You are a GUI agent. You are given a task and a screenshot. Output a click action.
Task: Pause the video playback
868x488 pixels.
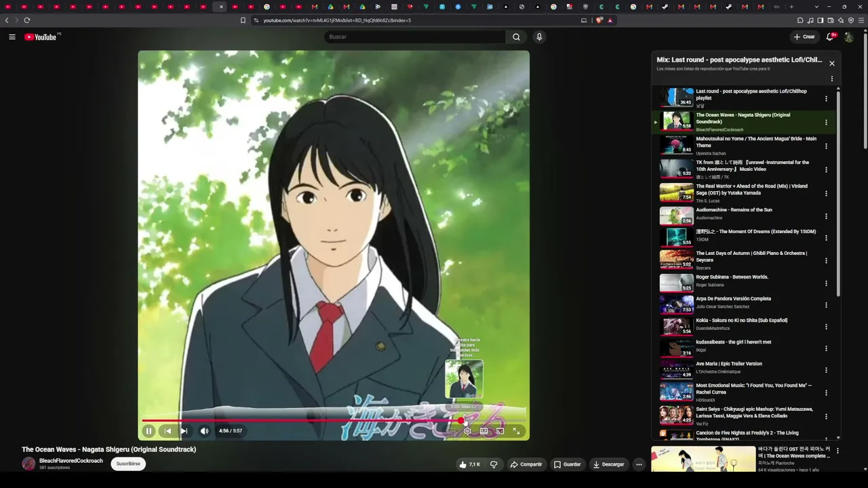coord(149,431)
